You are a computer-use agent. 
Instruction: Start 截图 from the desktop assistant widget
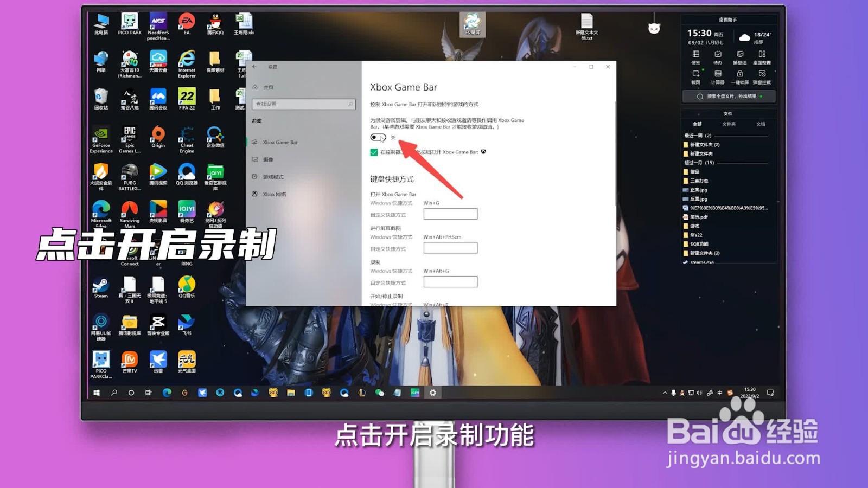click(695, 76)
